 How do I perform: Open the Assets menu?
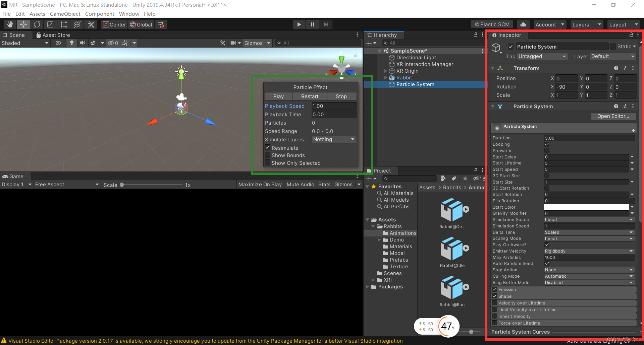[37, 14]
